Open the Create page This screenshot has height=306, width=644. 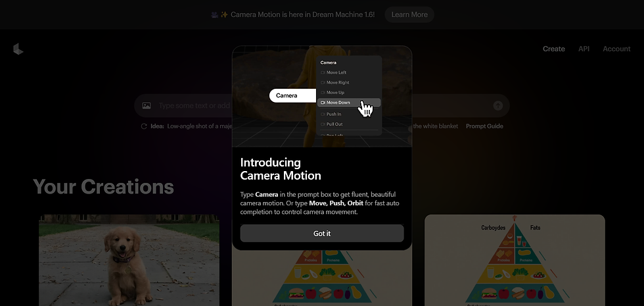coord(553,49)
